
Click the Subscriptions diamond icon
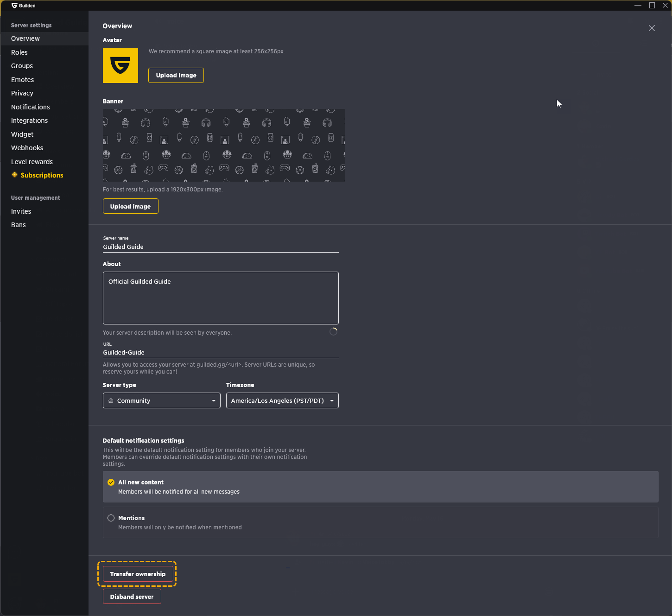[15, 175]
